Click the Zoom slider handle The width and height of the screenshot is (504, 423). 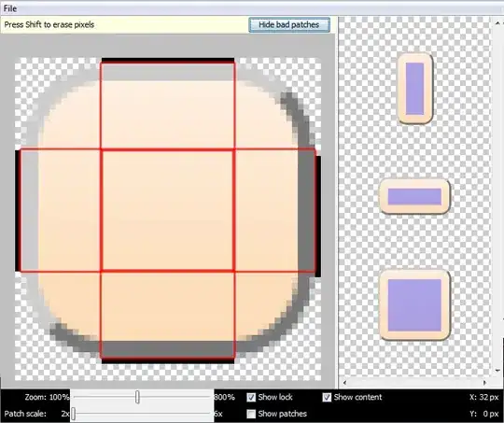(137, 397)
